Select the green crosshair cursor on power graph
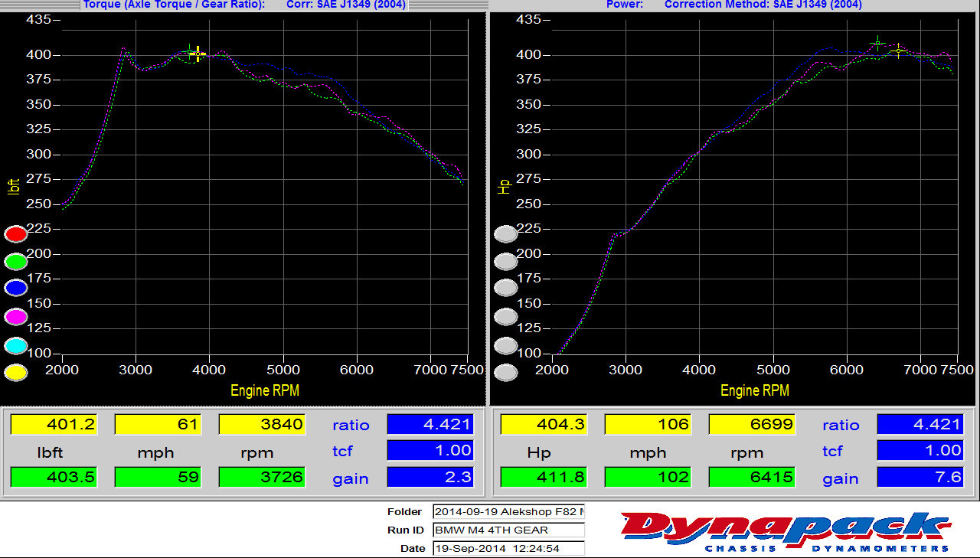 click(878, 44)
